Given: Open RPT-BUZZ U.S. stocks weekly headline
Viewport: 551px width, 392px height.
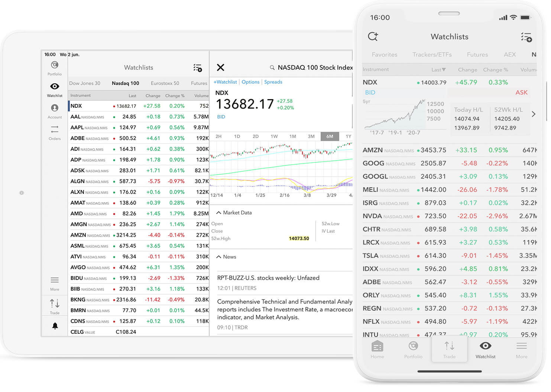Looking at the screenshot, I should (x=268, y=278).
